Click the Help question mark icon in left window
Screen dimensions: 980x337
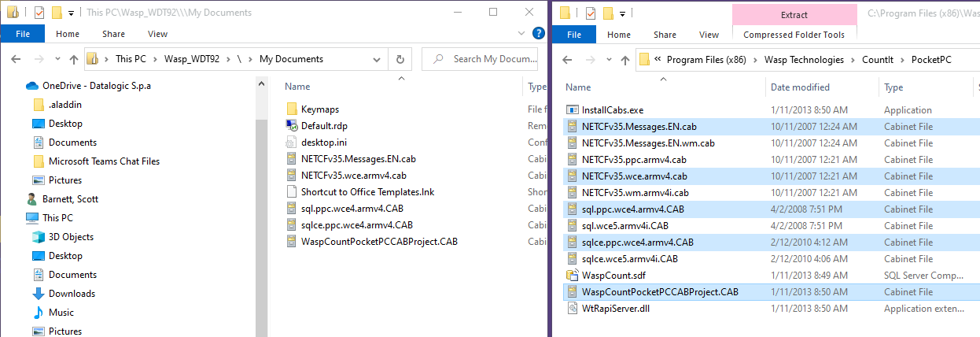tap(539, 34)
